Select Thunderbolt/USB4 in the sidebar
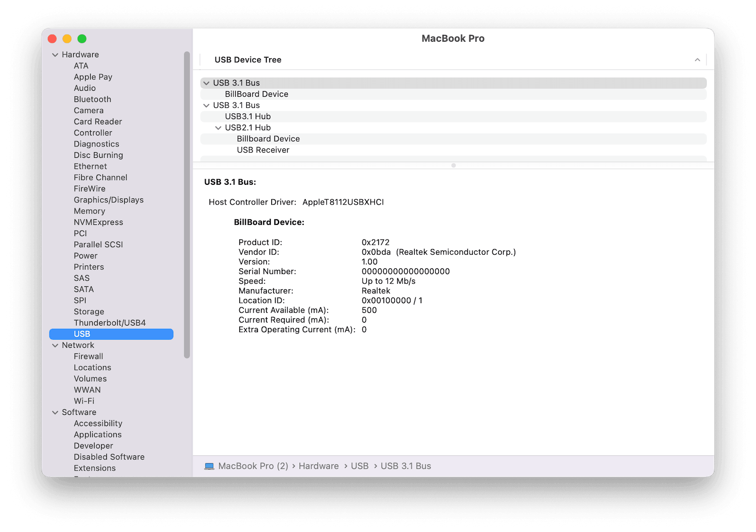Viewport: 756px width, 532px height. 109,323
